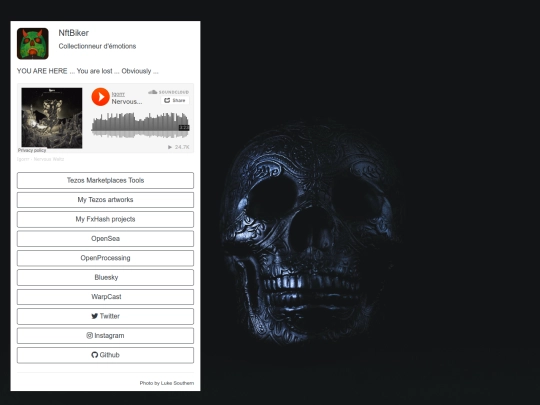The width and height of the screenshot is (540, 405).
Task: Open the WarpCast profile button
Action: coord(105,297)
